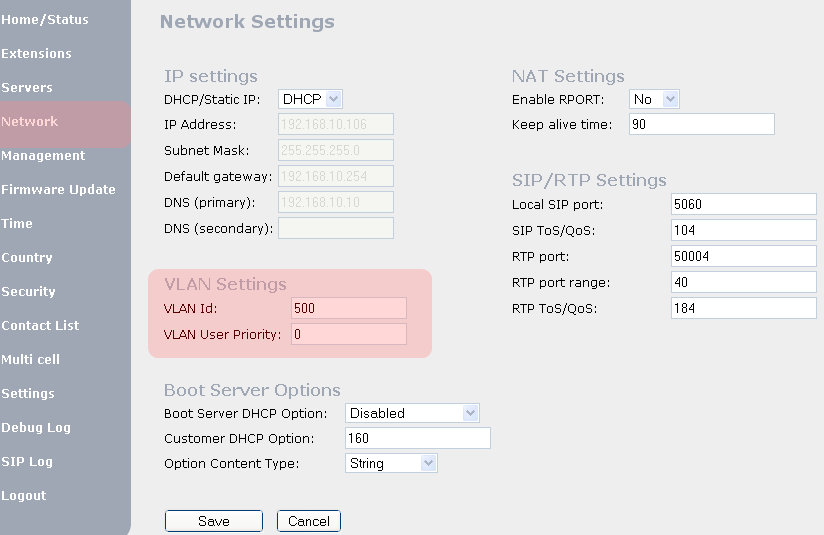Focus the VLAN Id field
The height and width of the screenshot is (535, 824).
[x=349, y=308]
